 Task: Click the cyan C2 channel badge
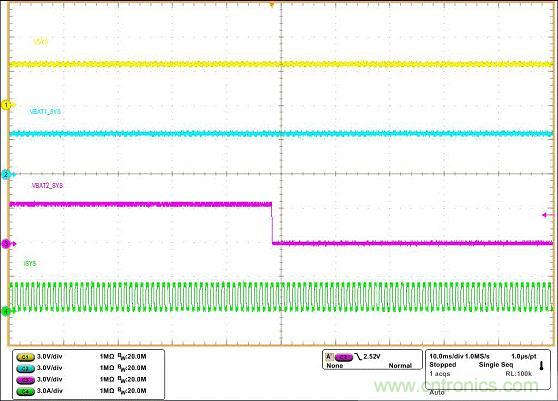[x=26, y=368]
